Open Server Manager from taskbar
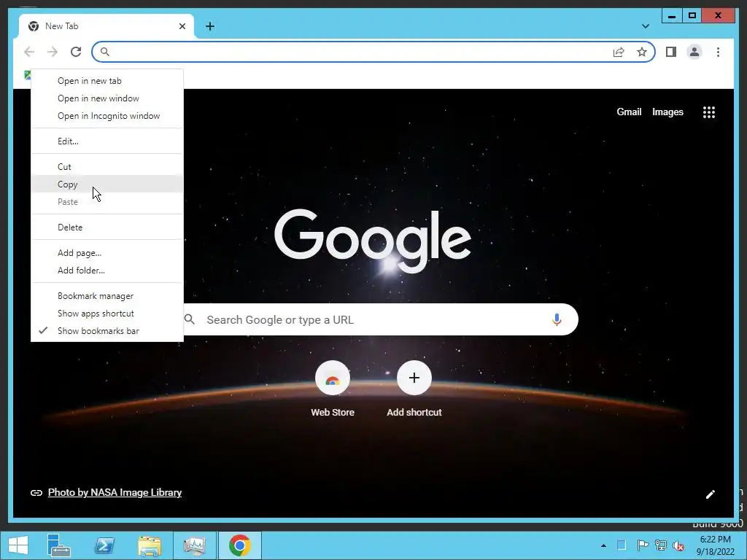 point(59,545)
